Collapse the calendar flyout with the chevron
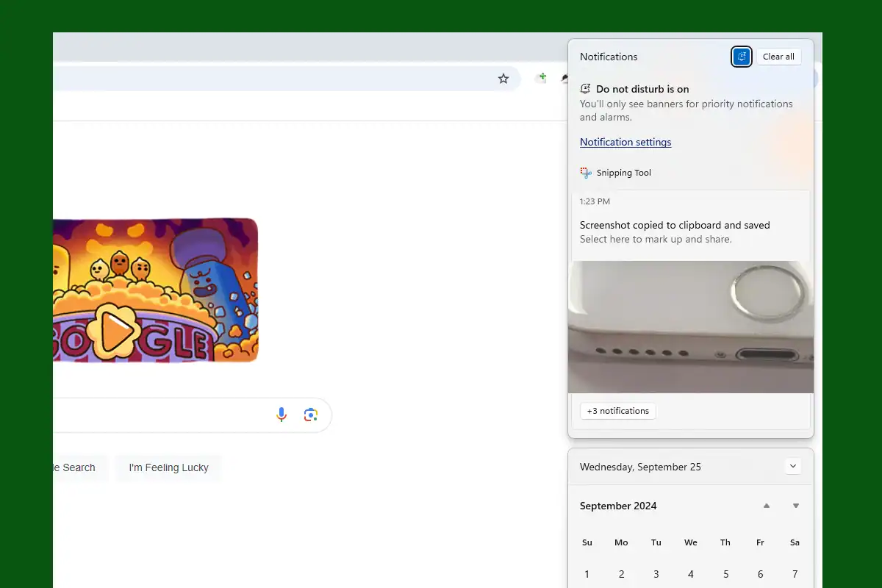 click(x=793, y=466)
